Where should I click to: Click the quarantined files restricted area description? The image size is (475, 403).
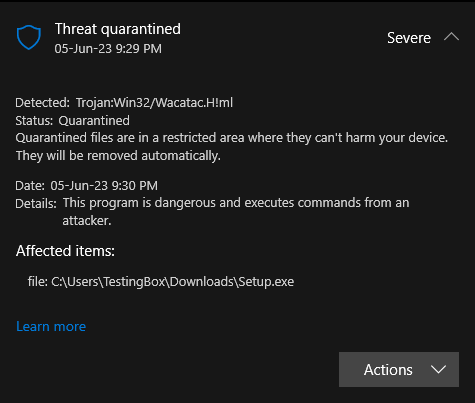pyautogui.click(x=232, y=138)
